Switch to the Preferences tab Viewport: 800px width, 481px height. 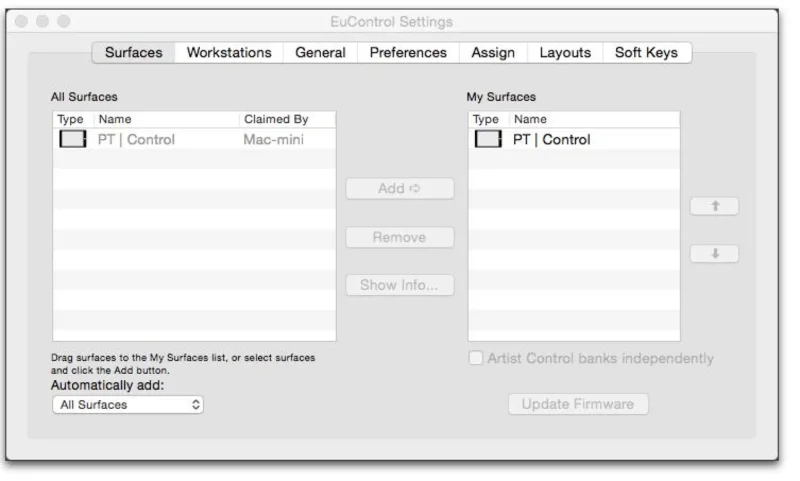tap(408, 53)
